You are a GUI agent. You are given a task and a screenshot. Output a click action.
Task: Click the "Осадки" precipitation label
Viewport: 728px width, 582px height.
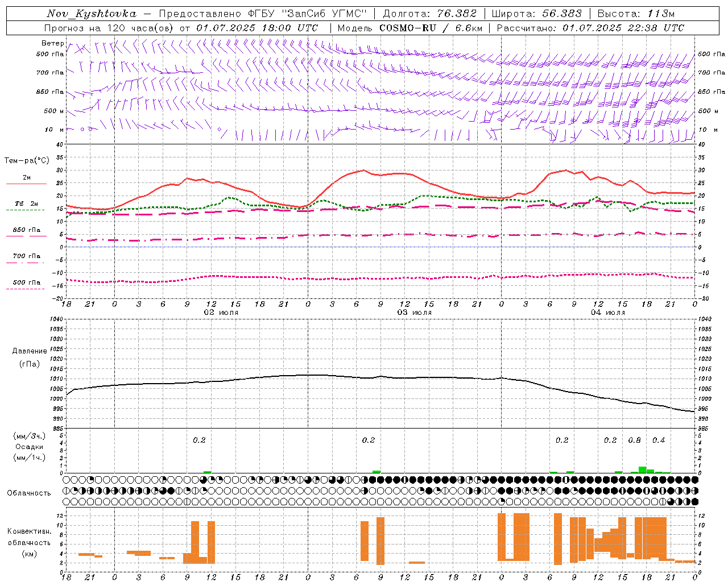(29, 447)
